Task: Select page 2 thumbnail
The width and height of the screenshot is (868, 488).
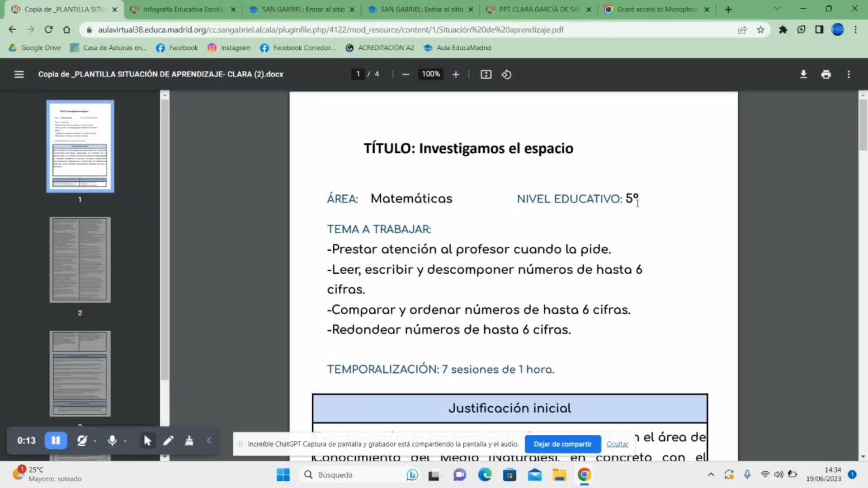Action: [x=80, y=260]
